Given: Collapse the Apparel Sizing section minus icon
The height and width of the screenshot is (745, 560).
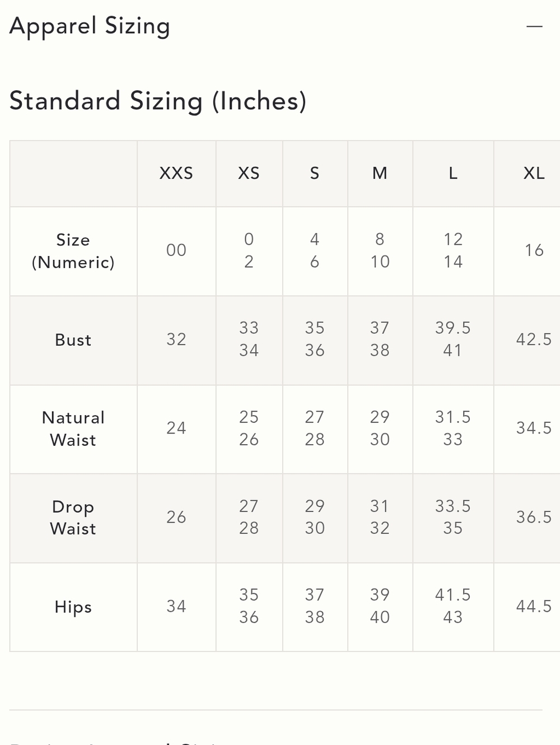Looking at the screenshot, I should (535, 26).
